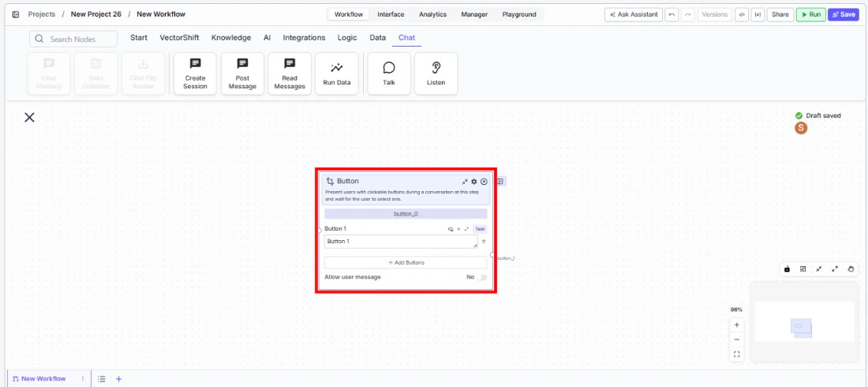Open the Versions button
The height and width of the screenshot is (387, 868).
click(714, 14)
